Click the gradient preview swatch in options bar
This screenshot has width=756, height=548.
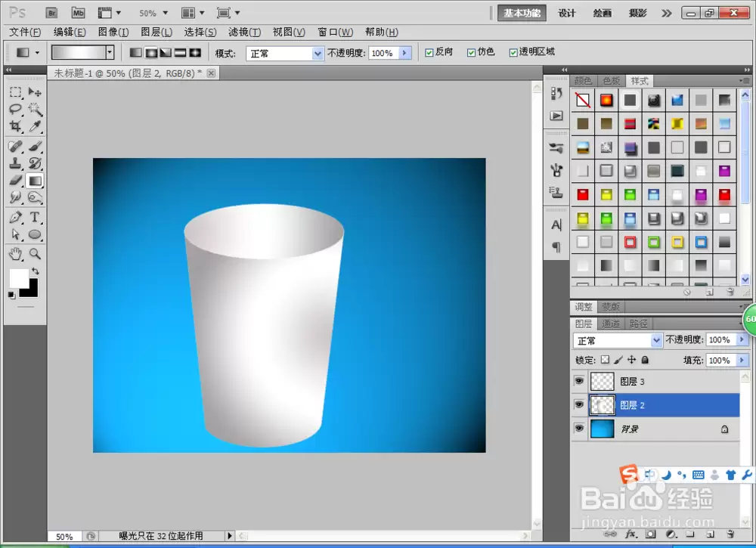point(79,53)
